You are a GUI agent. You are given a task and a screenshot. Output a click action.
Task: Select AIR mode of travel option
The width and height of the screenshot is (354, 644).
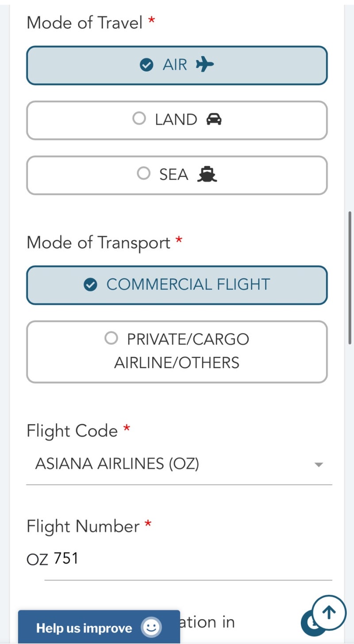point(177,65)
